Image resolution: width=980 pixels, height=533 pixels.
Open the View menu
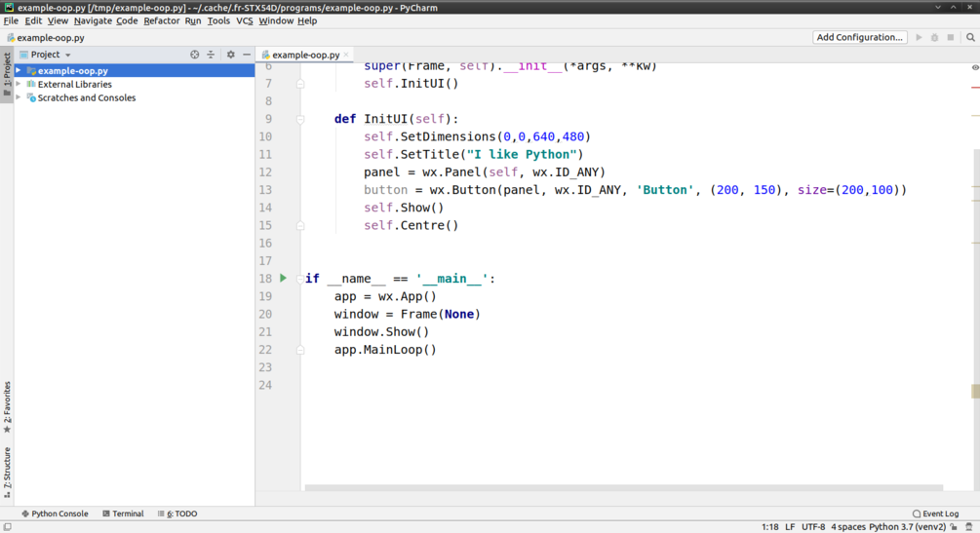58,20
